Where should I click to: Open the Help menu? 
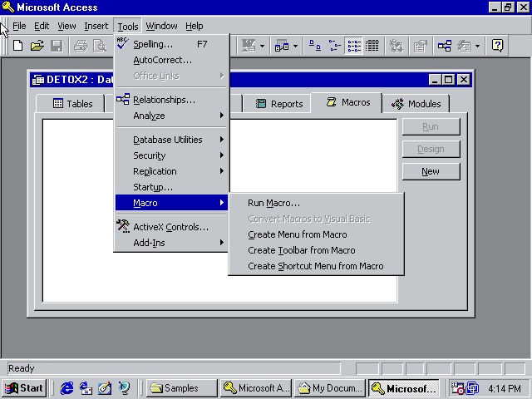pyautogui.click(x=194, y=26)
